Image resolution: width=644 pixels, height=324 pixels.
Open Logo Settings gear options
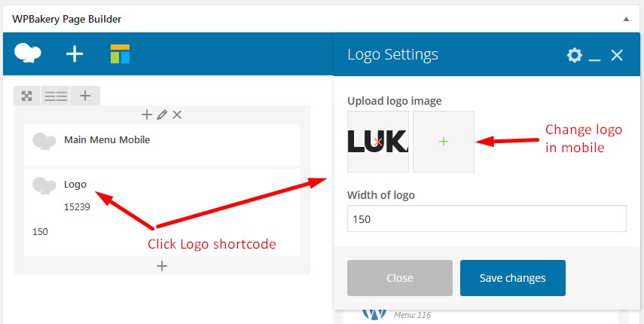(574, 55)
